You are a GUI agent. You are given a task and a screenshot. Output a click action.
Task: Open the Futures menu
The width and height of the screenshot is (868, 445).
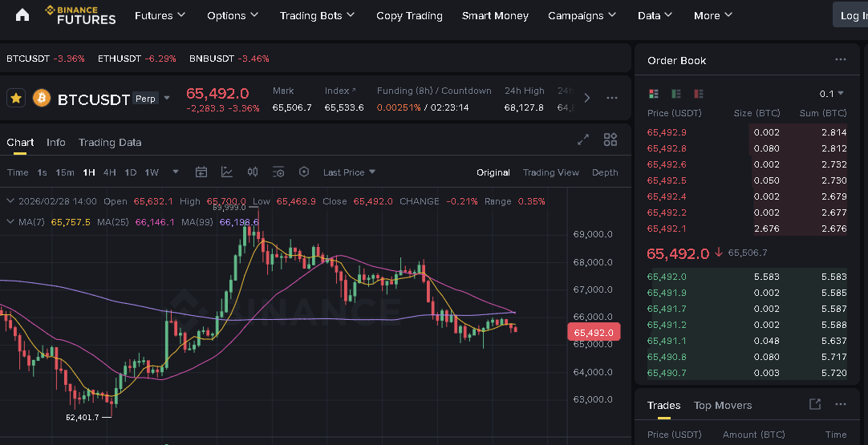(160, 15)
